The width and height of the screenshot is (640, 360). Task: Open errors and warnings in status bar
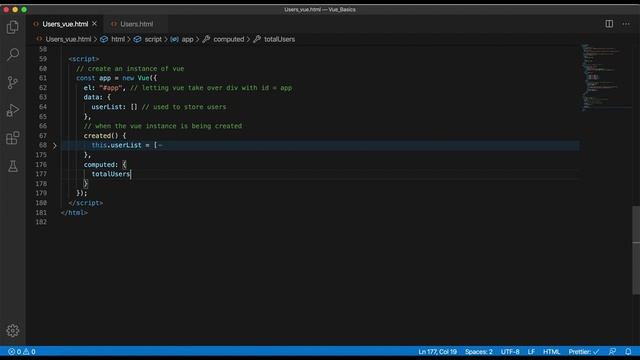(x=22, y=351)
